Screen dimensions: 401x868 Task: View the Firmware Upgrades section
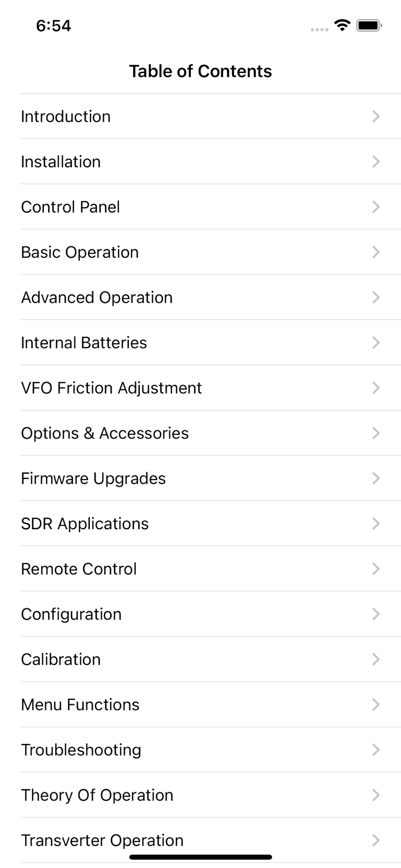coord(93,478)
